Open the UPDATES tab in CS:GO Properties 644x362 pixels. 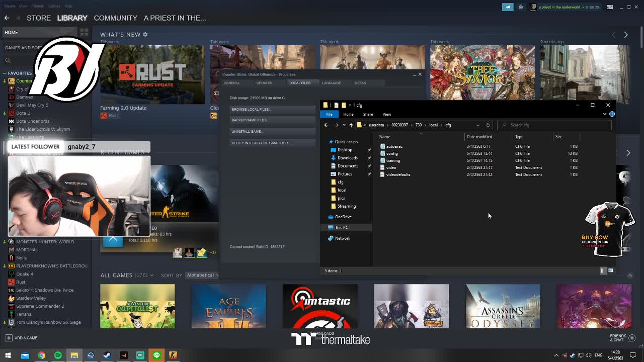(x=264, y=83)
